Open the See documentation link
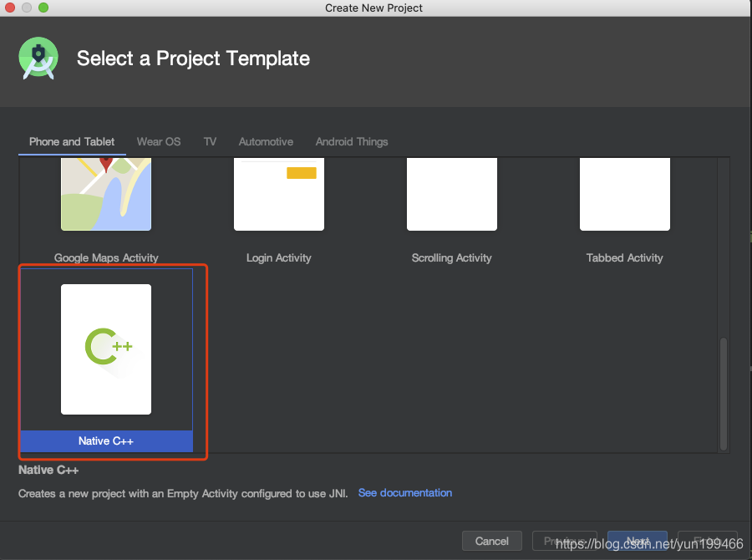 click(x=405, y=493)
